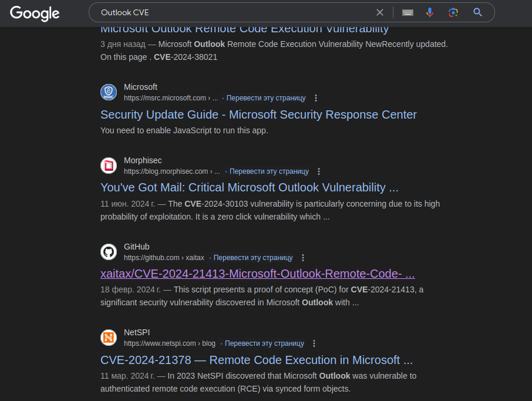Start voice search with microphone icon

tap(430, 12)
